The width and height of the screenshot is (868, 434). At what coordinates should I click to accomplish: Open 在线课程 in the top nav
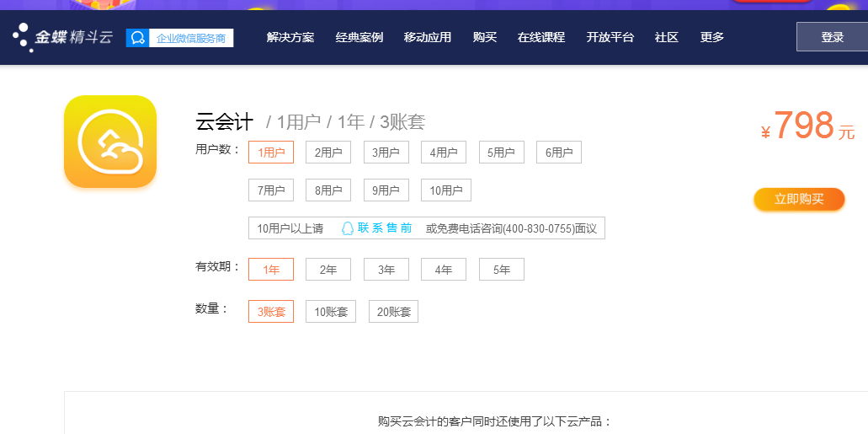coord(541,38)
